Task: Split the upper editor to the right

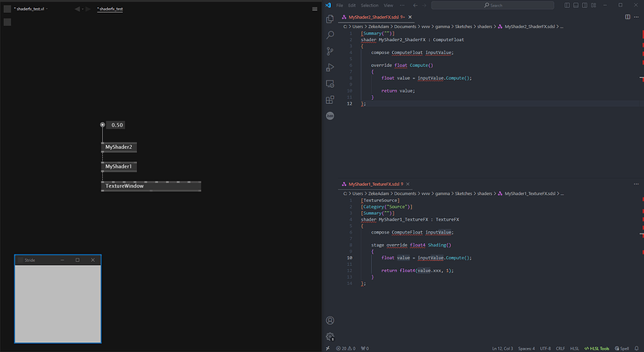Action: click(x=628, y=17)
